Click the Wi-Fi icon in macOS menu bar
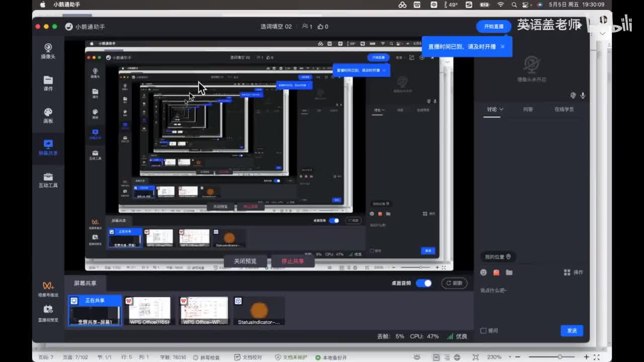 (x=501, y=5)
